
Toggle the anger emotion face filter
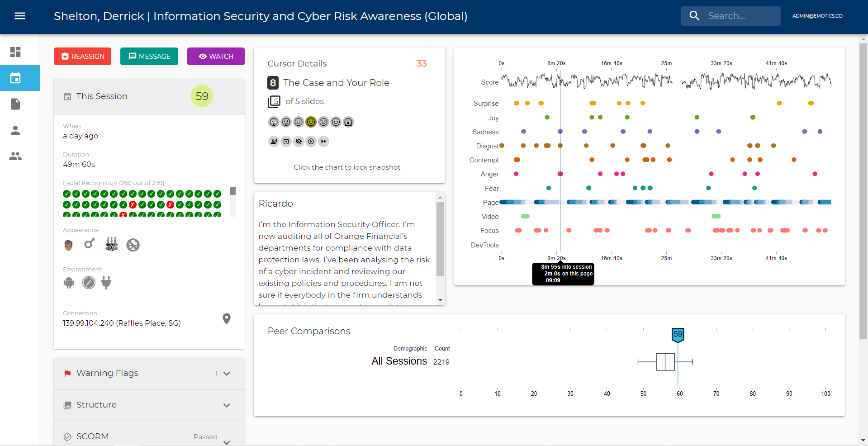[x=336, y=122]
